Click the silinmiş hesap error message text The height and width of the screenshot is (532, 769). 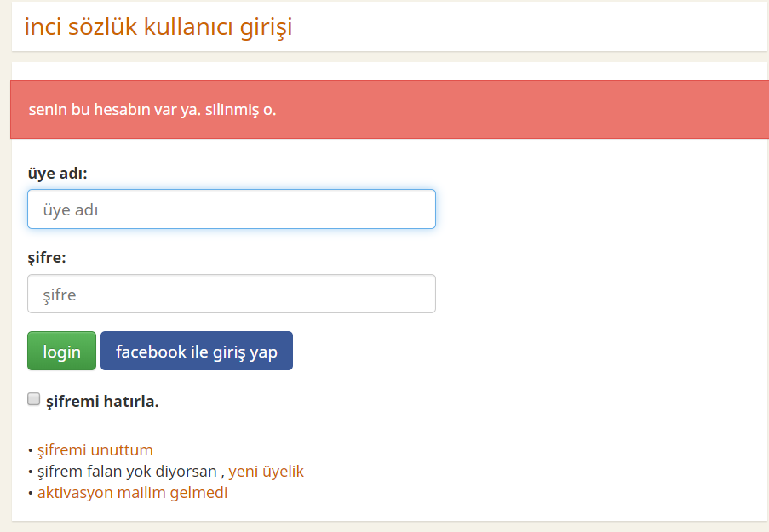152,109
